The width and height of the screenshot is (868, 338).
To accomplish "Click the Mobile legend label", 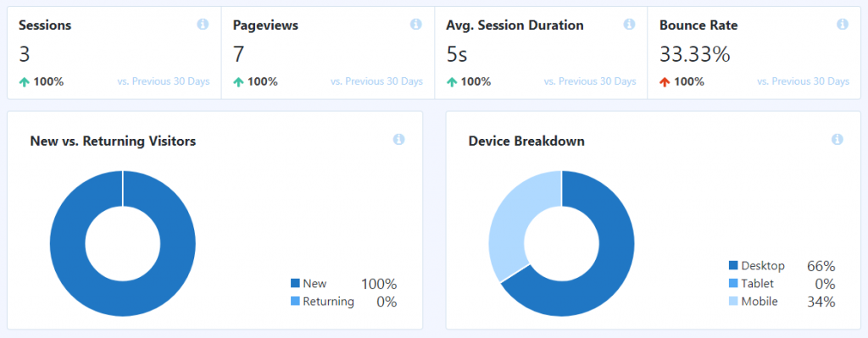I will tap(759, 302).
